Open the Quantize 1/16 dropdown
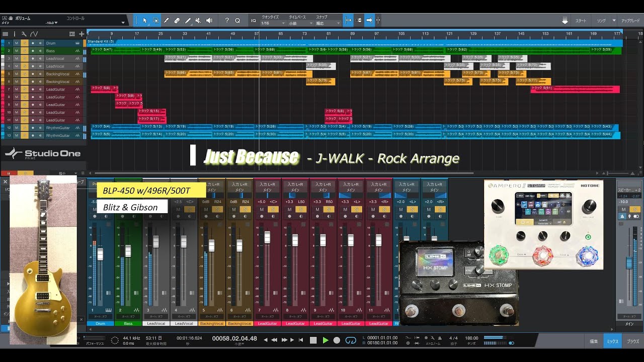The width and height of the screenshot is (644, 362). click(x=273, y=23)
